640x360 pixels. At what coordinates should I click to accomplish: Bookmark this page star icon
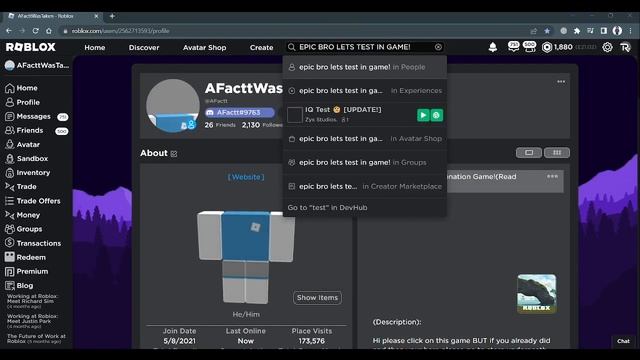coord(547,31)
